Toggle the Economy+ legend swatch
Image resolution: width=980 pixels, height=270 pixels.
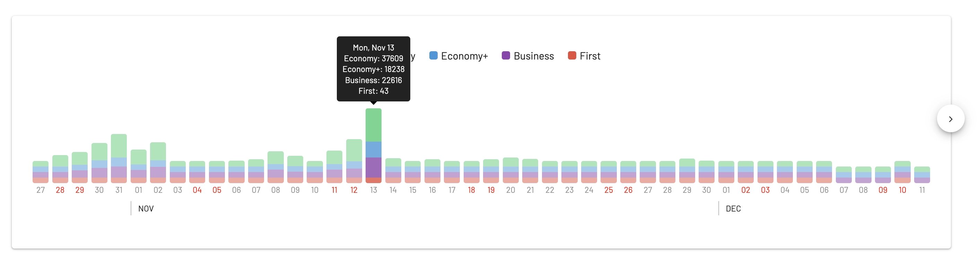(x=433, y=55)
